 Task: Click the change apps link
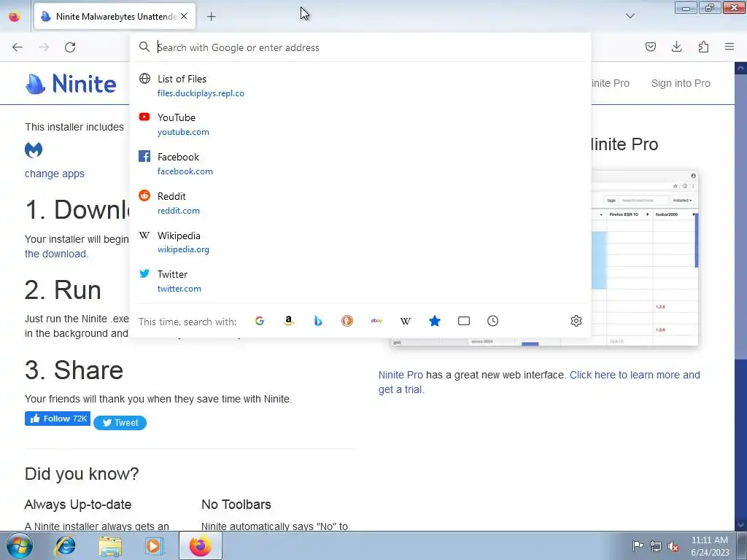coord(54,174)
